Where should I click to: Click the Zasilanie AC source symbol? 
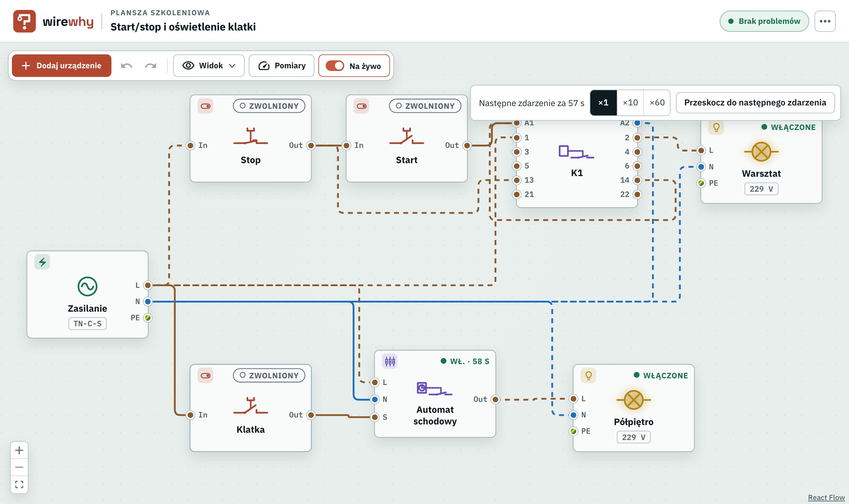tap(88, 286)
